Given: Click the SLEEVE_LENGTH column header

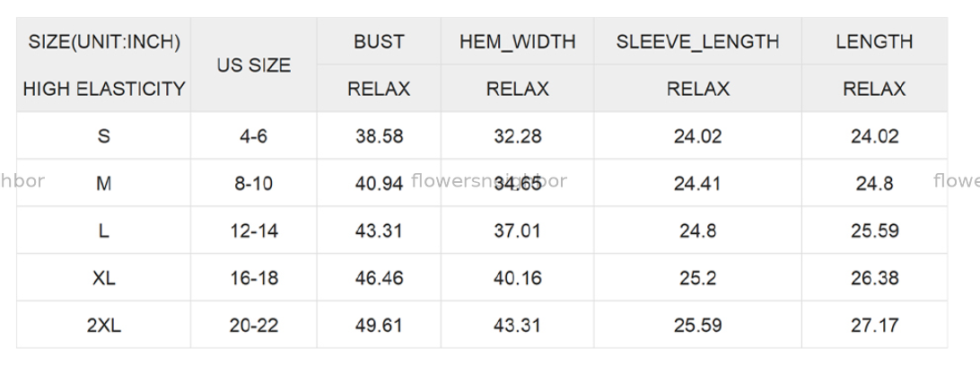Looking at the screenshot, I should point(697,41).
